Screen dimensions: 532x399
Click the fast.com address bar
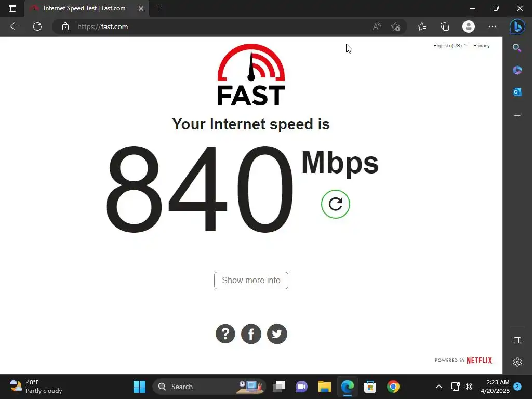point(217,26)
